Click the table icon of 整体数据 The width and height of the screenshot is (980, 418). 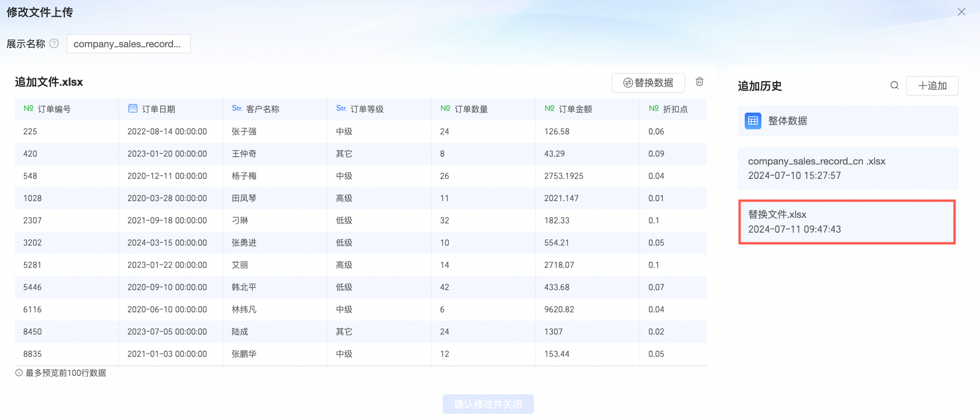[753, 121]
